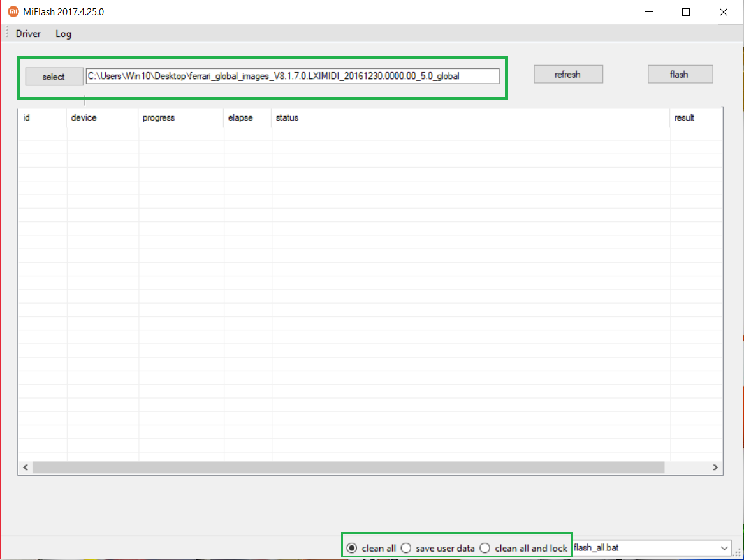Click the result column header
The height and width of the screenshot is (560, 744).
click(x=696, y=118)
